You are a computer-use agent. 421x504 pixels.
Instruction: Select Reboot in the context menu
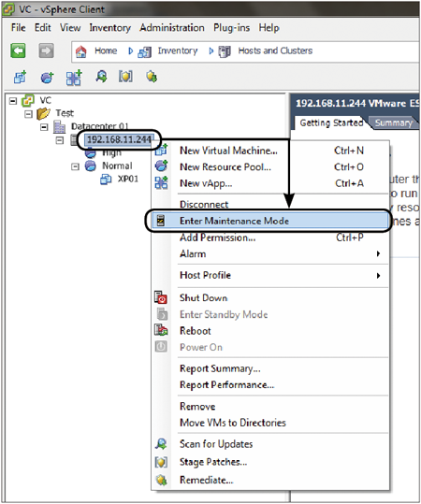(x=270, y=331)
